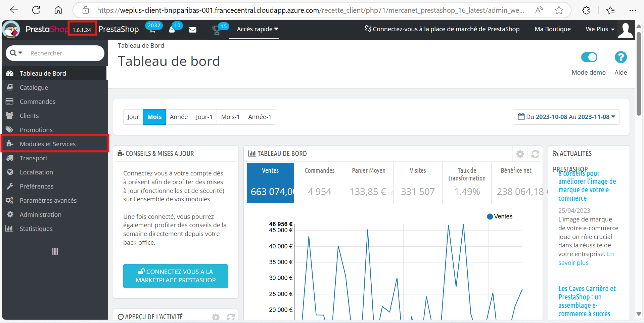Open Statistiques in sidebar
This screenshot has height=323, width=644.
(x=54, y=229)
